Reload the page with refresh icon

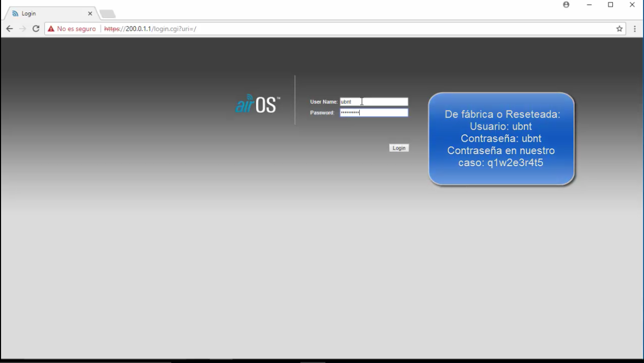(x=36, y=29)
